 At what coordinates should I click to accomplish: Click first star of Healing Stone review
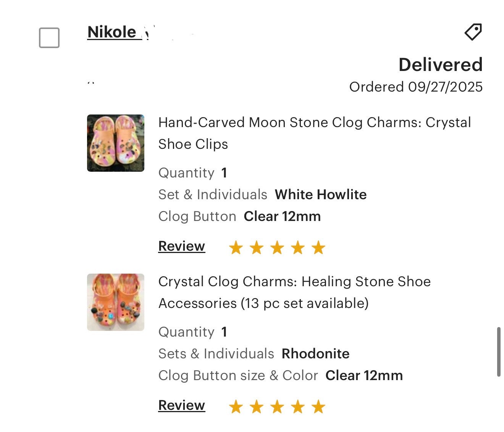coord(236,407)
